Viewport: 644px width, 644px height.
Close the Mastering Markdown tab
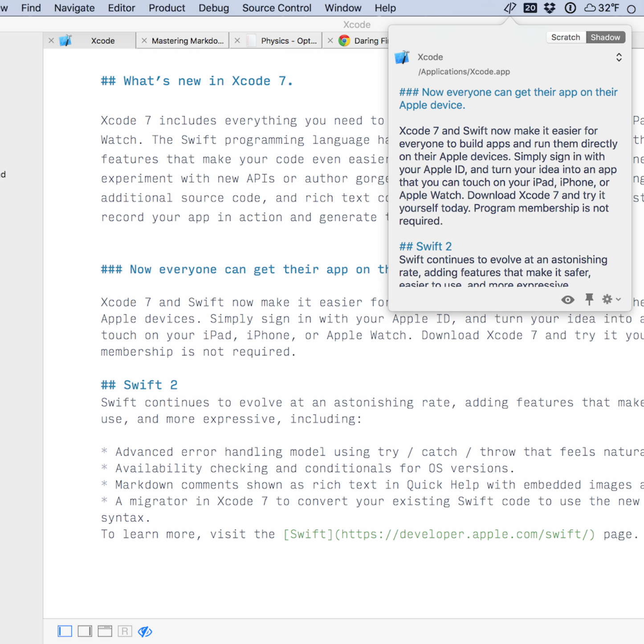tap(144, 41)
